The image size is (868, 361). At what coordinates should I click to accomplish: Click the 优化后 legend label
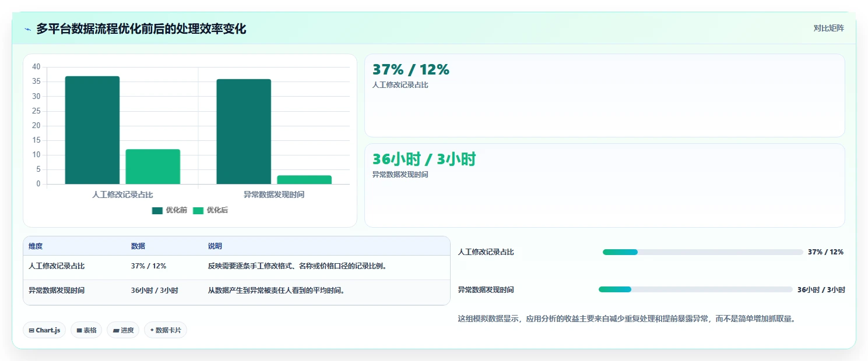[217, 210]
